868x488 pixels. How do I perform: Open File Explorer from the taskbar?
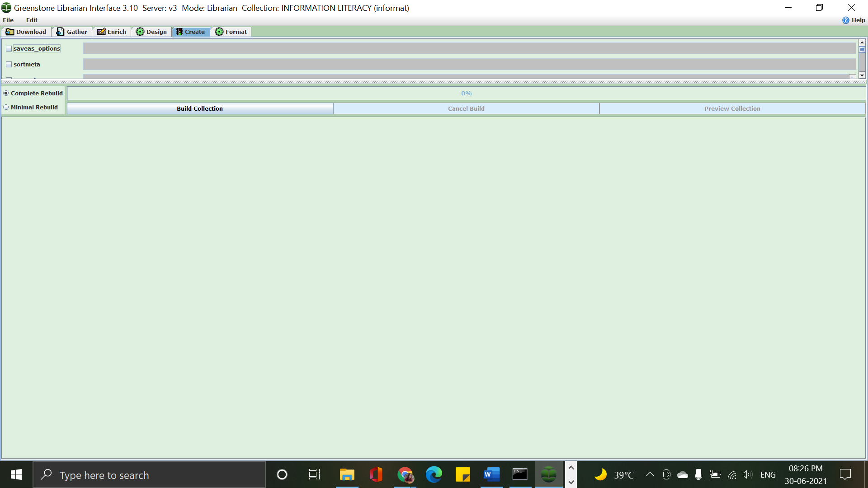347,474
